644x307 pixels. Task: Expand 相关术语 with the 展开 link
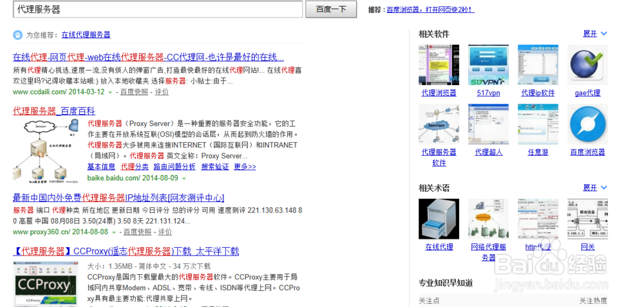coord(594,187)
